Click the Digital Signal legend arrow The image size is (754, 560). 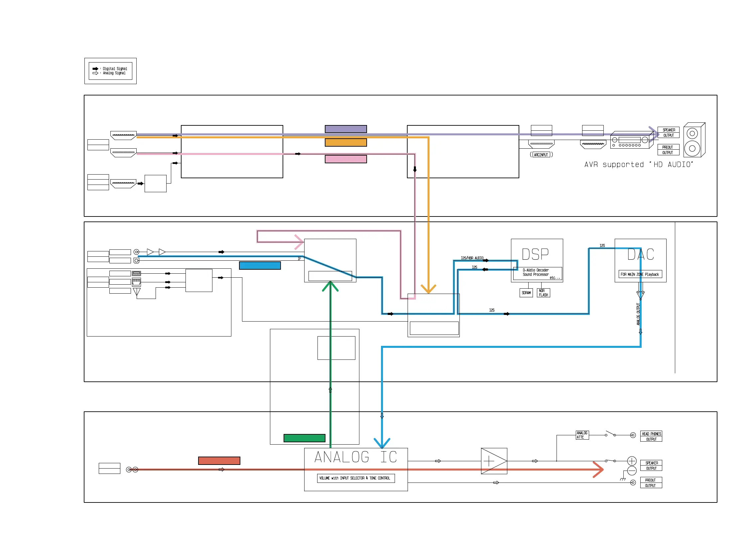pyautogui.click(x=95, y=69)
